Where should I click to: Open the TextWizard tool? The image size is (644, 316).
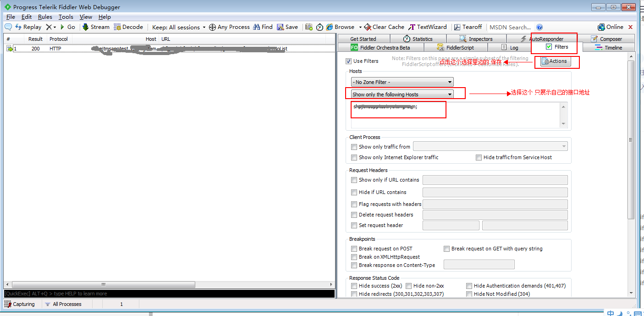pos(428,27)
